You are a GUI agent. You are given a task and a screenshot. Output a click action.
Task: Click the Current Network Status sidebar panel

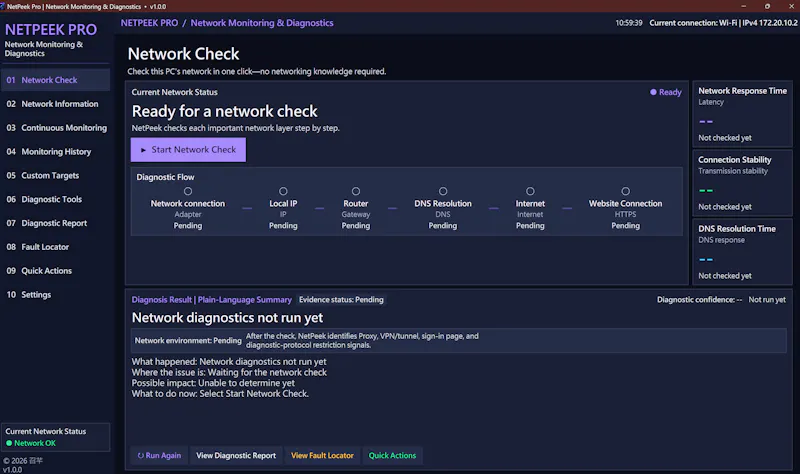pos(56,437)
